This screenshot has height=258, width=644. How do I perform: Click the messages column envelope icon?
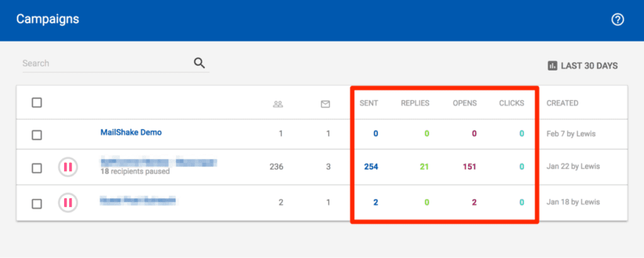tap(325, 104)
